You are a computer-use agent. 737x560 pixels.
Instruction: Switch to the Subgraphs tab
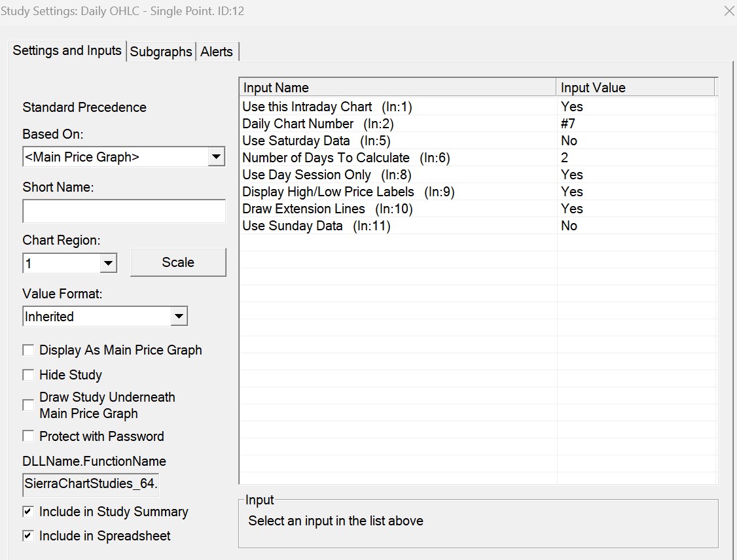(x=161, y=52)
